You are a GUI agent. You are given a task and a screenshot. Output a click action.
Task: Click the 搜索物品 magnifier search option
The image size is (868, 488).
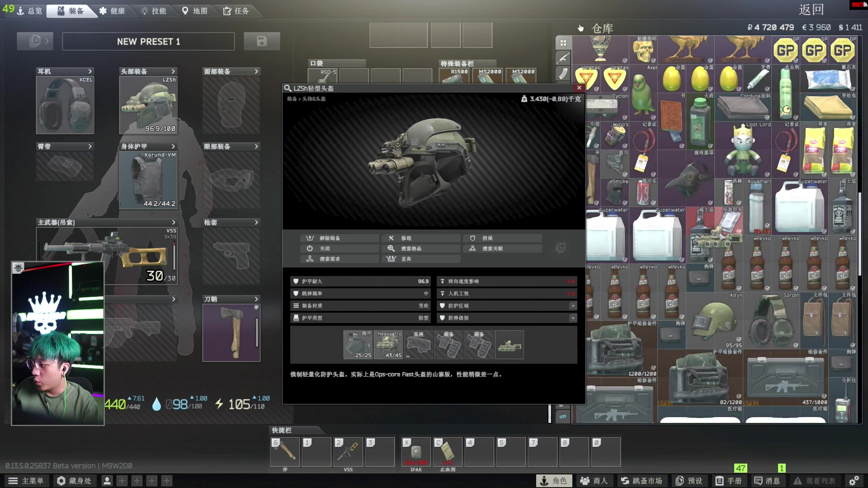(420, 249)
